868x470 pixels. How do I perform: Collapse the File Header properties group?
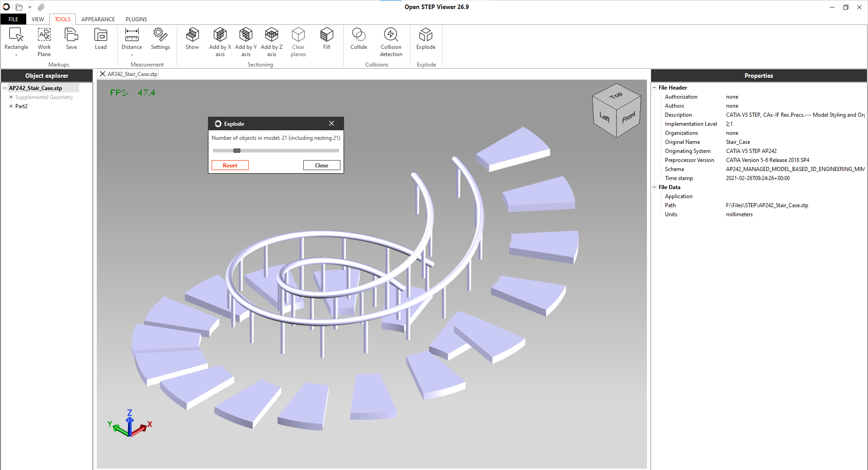654,88
